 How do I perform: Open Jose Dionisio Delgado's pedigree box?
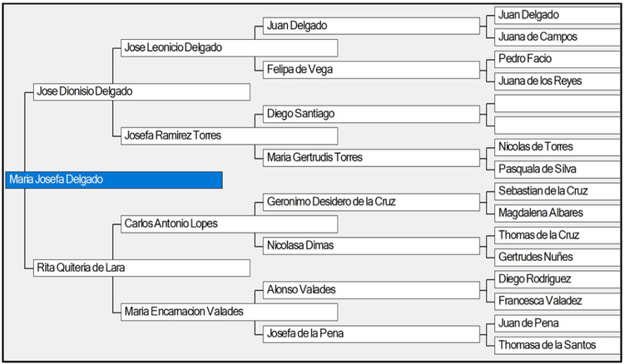pyautogui.click(x=141, y=91)
